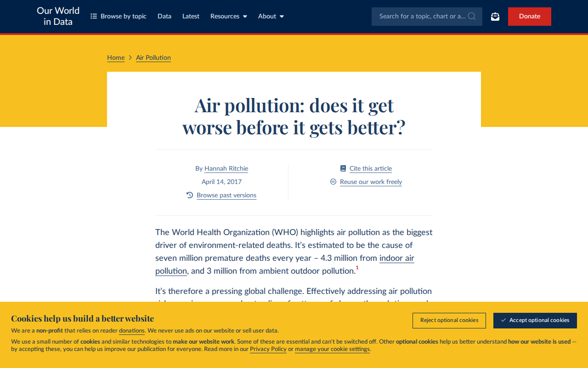Click the cookie banner heading text
This screenshot has width=588, height=368.
pyautogui.click(x=83, y=318)
